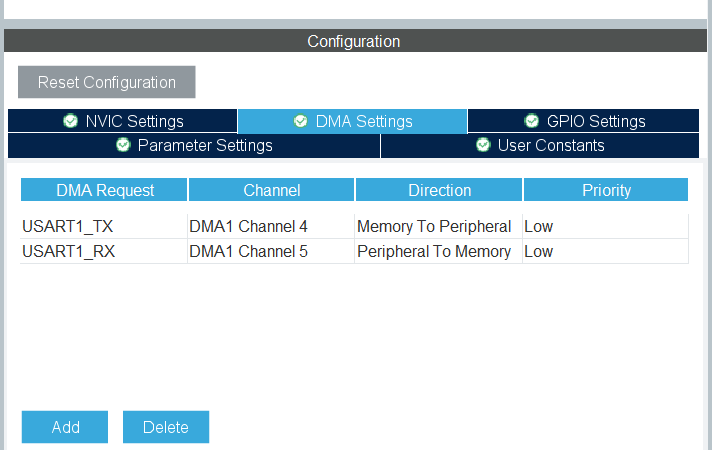Select the DMA Settings tab
The height and width of the screenshot is (450, 712).
coord(352,121)
